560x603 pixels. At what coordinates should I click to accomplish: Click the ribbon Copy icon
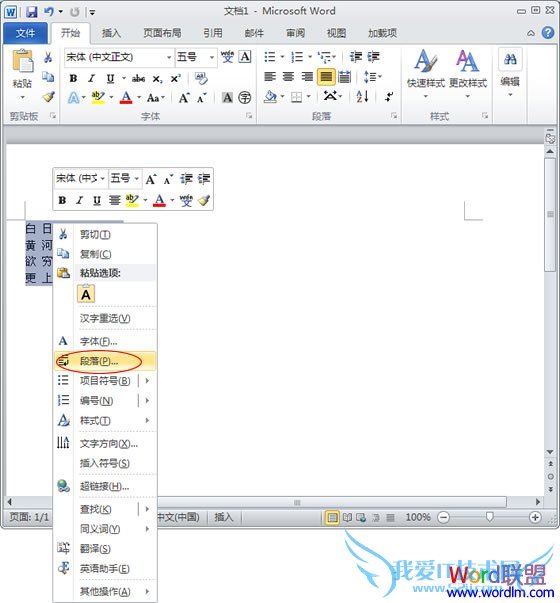pos(48,77)
